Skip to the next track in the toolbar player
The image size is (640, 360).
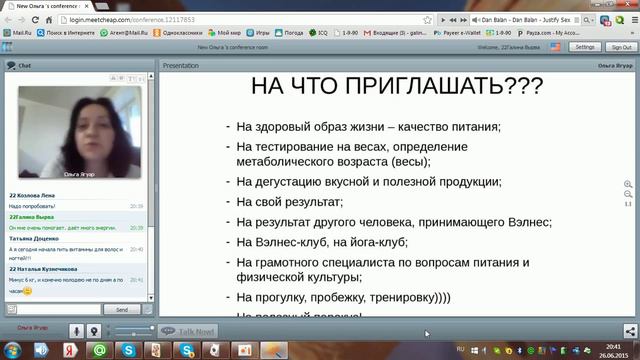[x=464, y=20]
